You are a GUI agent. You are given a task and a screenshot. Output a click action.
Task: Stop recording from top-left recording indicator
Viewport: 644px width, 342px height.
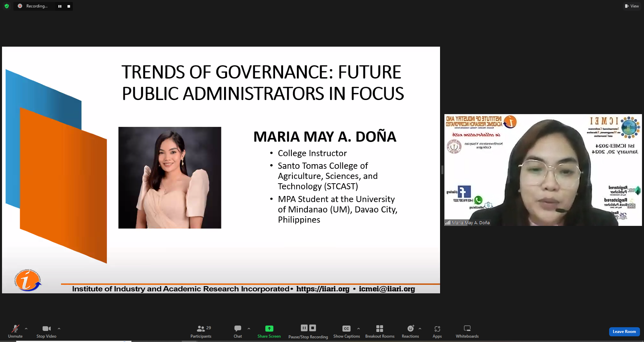(69, 6)
